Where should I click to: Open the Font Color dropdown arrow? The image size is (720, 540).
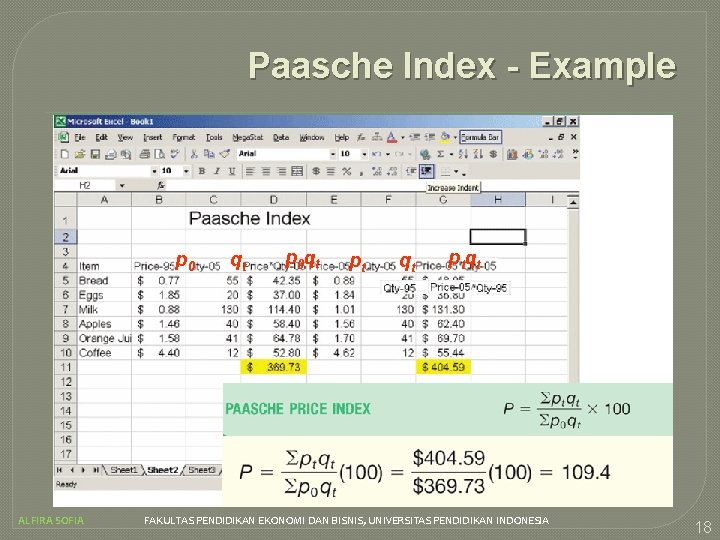[402, 137]
